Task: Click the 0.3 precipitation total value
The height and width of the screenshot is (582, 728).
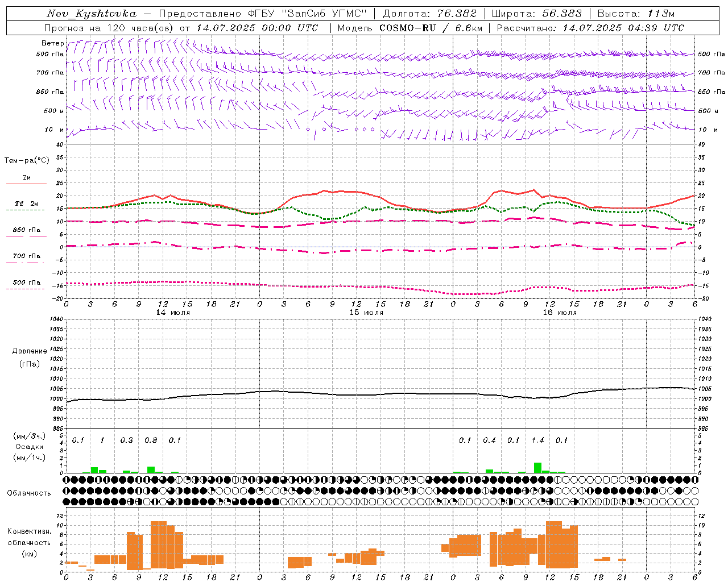Action: coord(126,440)
